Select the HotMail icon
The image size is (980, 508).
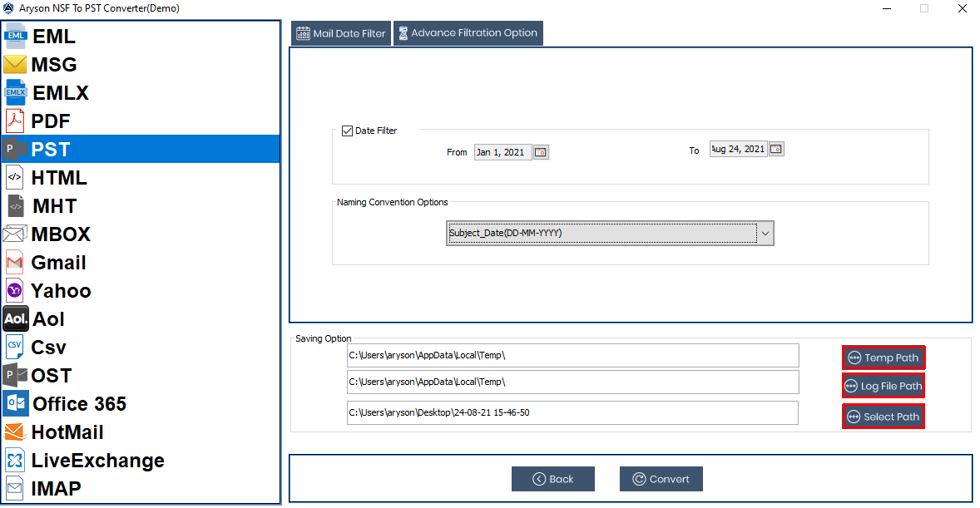(x=15, y=432)
